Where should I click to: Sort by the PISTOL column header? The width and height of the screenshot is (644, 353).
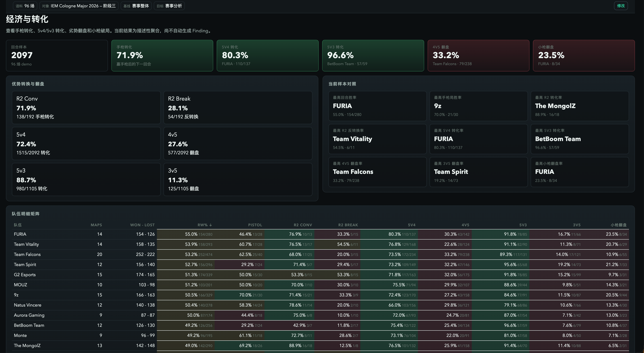coord(255,225)
